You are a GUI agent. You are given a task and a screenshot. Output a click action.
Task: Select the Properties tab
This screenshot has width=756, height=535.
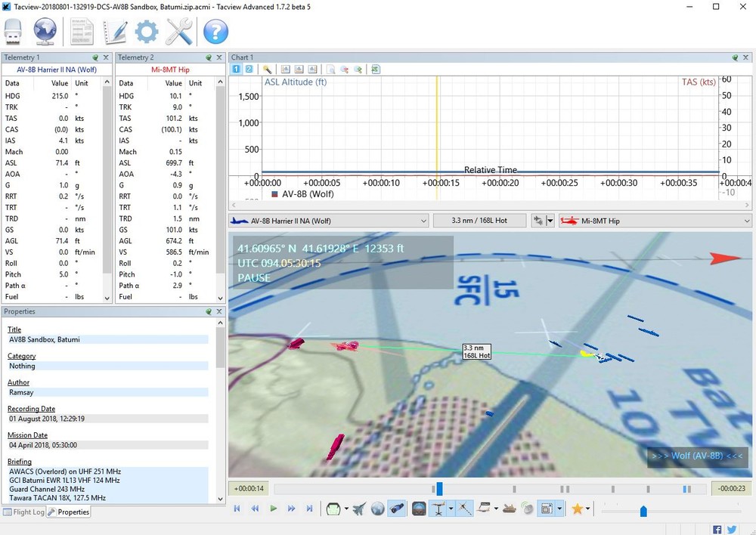point(69,512)
